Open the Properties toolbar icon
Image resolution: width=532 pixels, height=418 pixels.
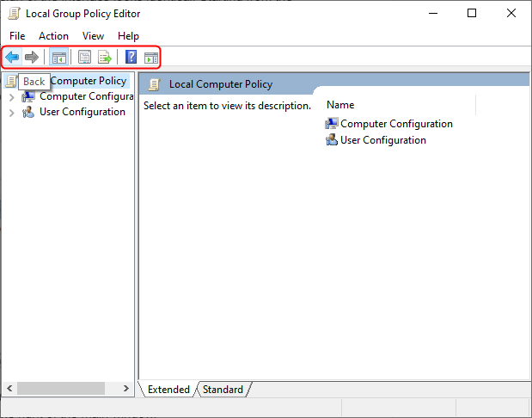84,57
